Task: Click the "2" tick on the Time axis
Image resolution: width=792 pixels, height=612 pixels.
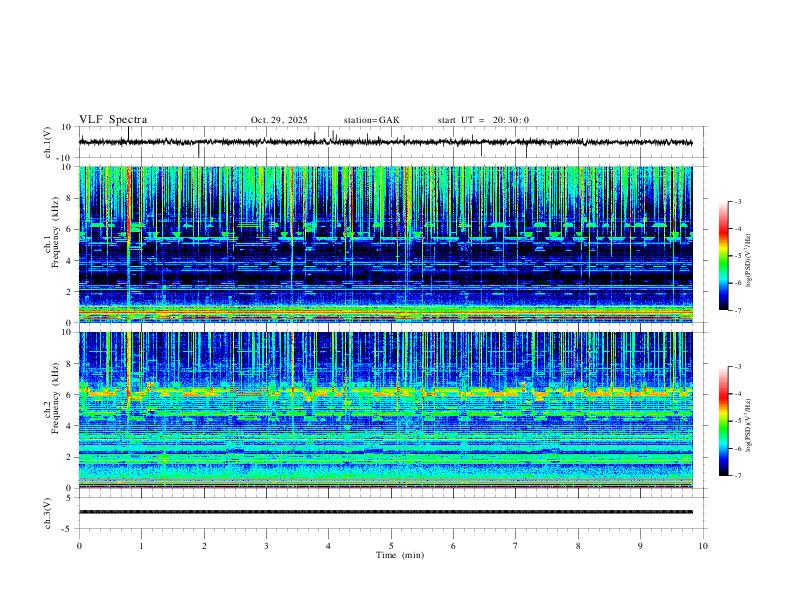Action: tap(204, 546)
